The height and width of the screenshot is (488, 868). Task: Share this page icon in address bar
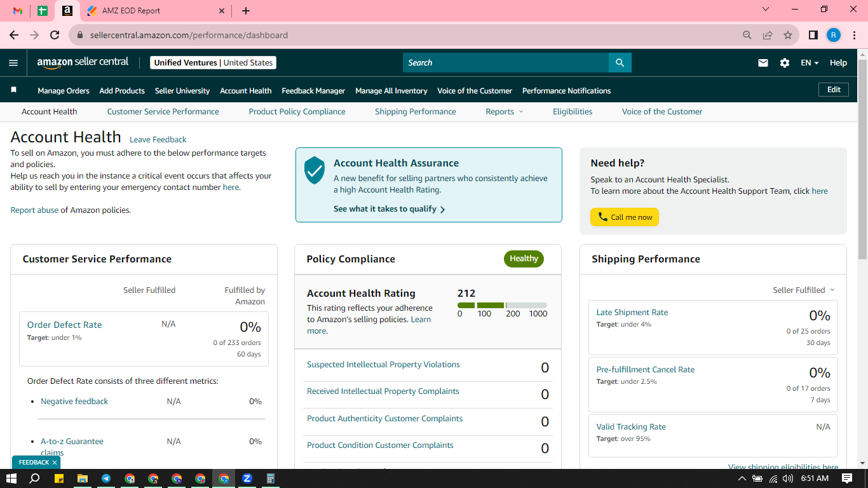pyautogui.click(x=768, y=35)
